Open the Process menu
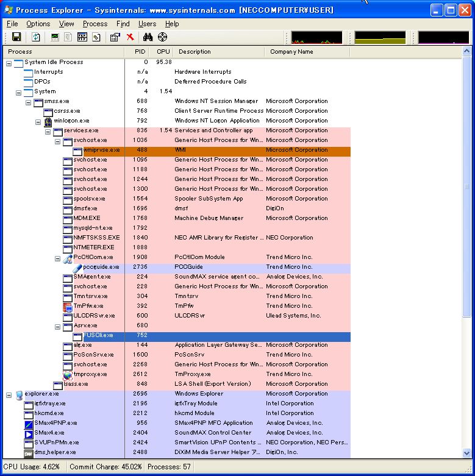Viewport: 475px width, 476px height. [95, 24]
